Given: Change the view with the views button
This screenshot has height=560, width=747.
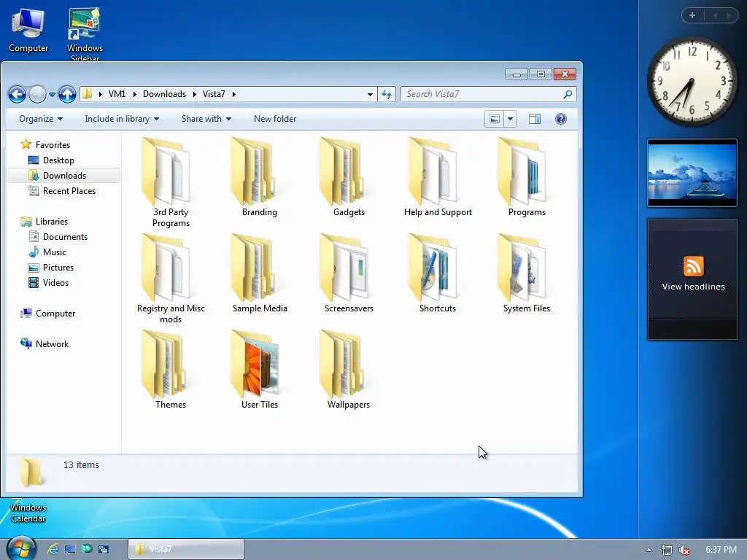Looking at the screenshot, I should (495, 119).
